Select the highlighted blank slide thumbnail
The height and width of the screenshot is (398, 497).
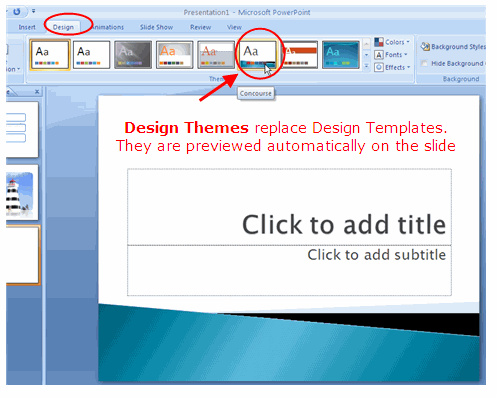point(23,255)
